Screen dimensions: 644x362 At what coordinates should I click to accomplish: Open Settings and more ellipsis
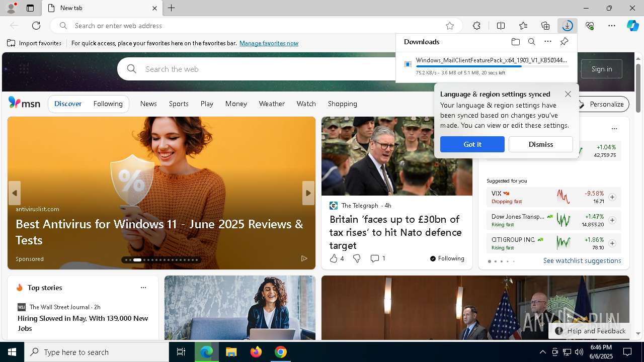click(x=612, y=26)
